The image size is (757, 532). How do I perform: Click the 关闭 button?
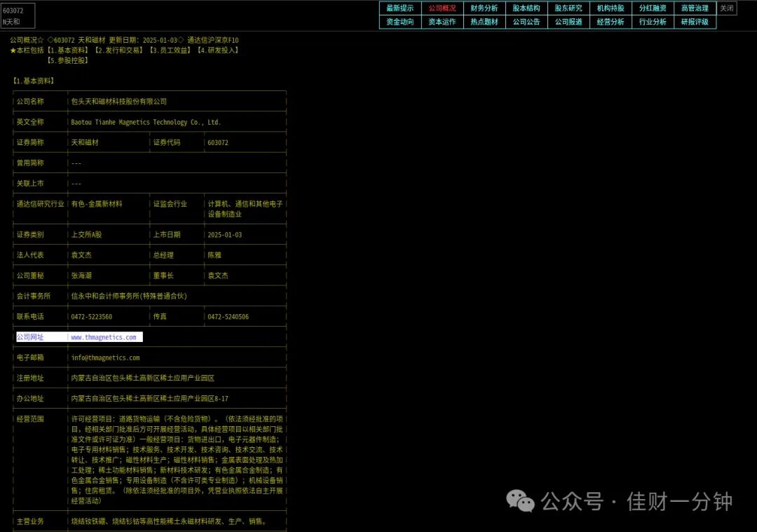click(727, 8)
